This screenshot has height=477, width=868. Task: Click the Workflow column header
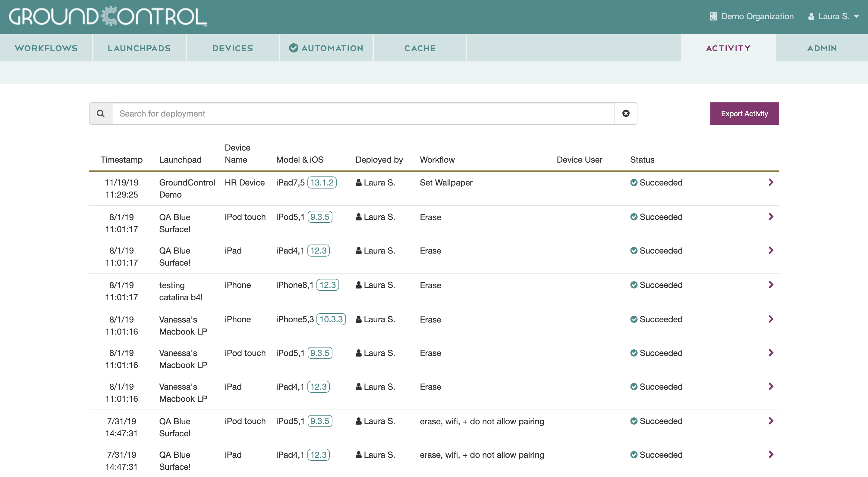pos(437,160)
